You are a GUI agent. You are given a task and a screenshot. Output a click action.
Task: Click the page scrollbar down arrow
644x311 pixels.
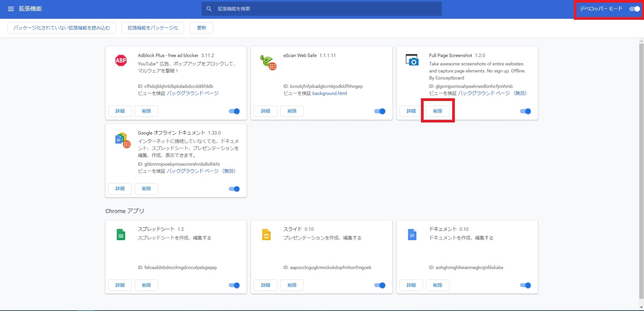(641, 307)
